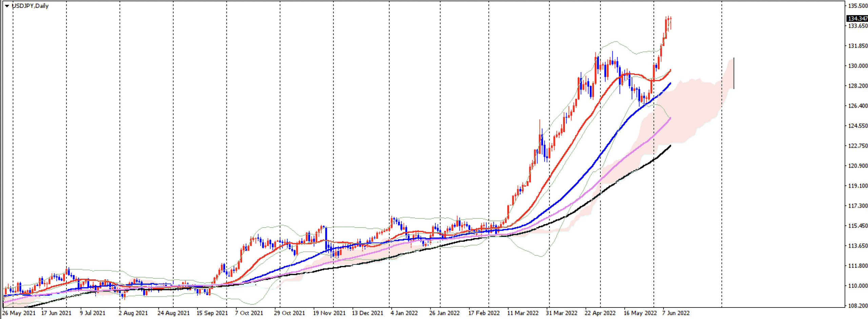Click the 19 Nov 2021 date label
868x319 pixels.
pyautogui.click(x=329, y=313)
